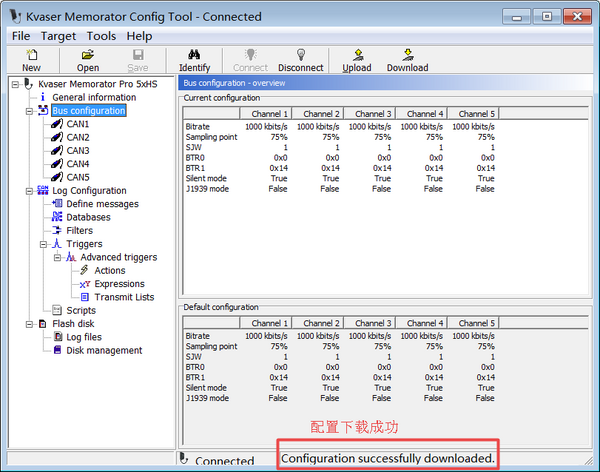
Task: Click the Bus configuration tree icon
Action: coord(43,111)
